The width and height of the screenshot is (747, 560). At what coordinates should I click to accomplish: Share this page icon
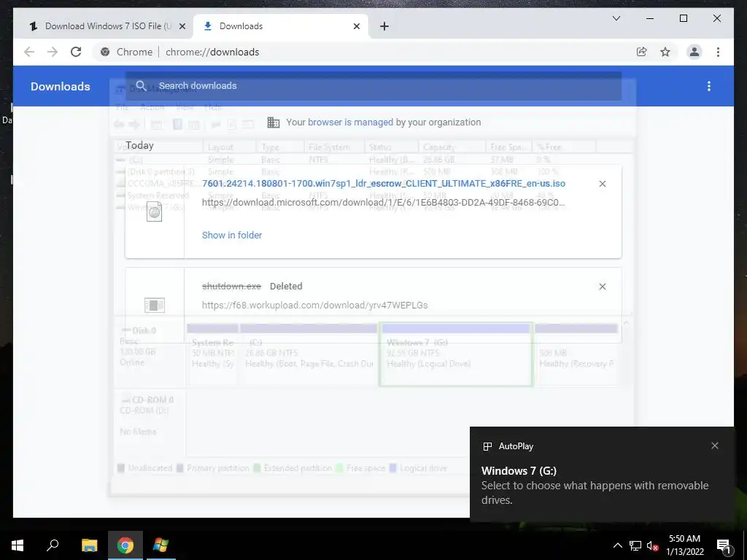pos(642,52)
